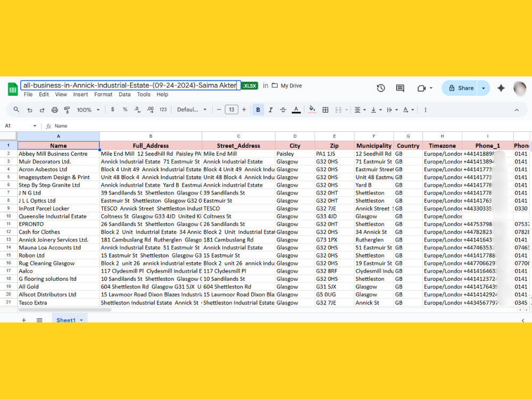Open the all sheets list icon

click(39, 320)
